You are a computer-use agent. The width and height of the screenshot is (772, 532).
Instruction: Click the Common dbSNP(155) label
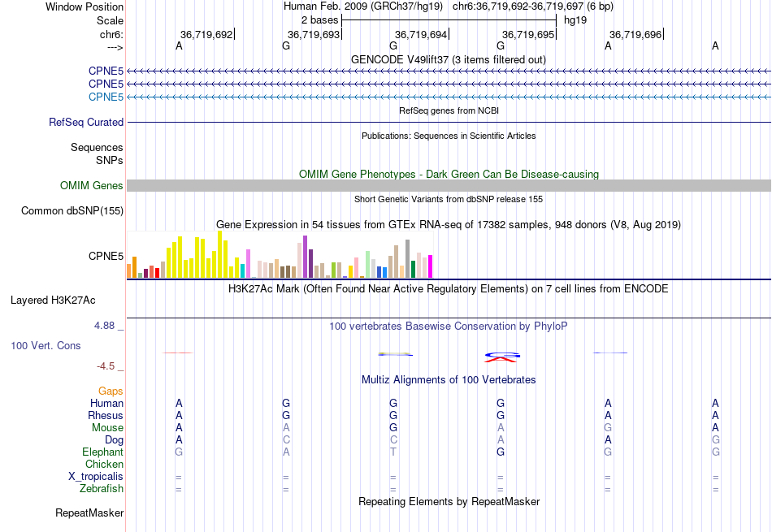pos(72,210)
